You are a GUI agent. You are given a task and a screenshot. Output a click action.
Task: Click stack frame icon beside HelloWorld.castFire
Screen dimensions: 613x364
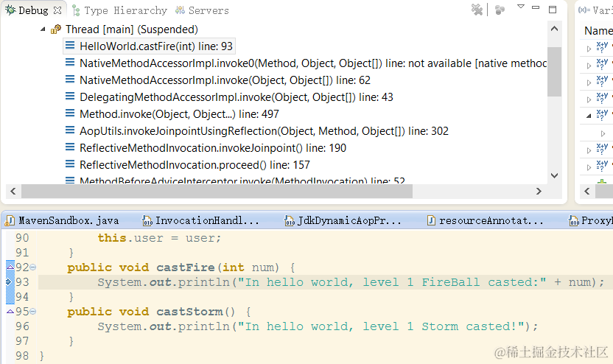coord(70,46)
